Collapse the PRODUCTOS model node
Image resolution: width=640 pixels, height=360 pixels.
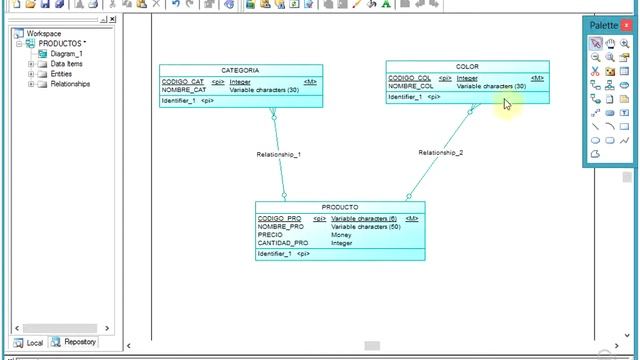[19, 44]
